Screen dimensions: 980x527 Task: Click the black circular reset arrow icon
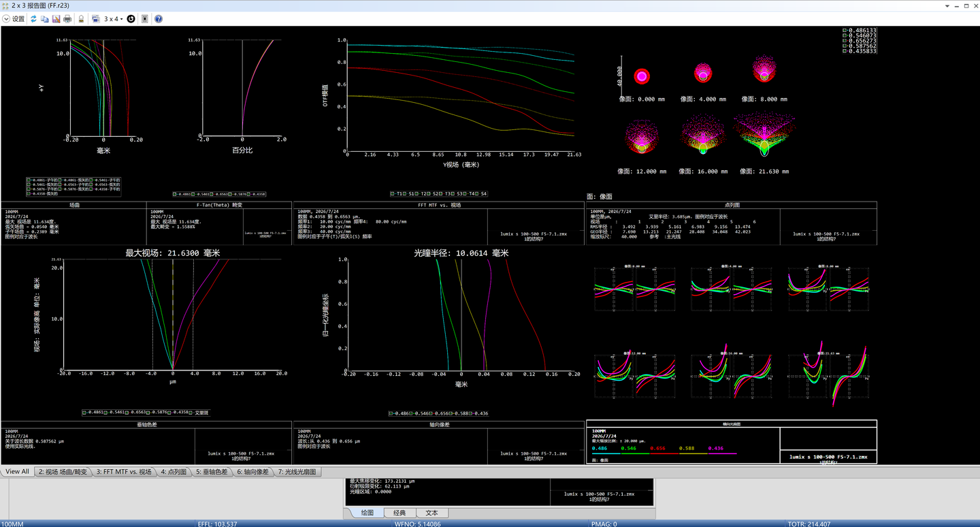131,19
